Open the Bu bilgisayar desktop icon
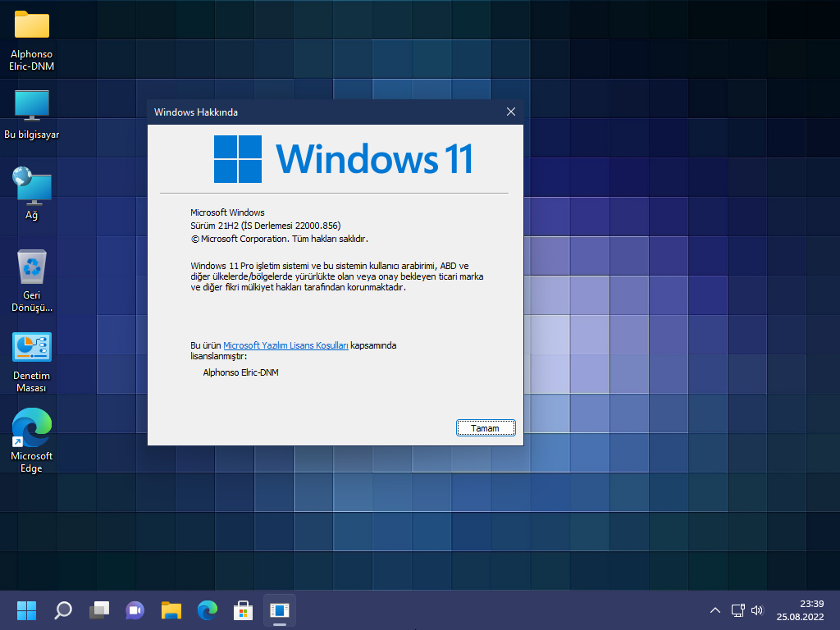Screen dimensions: 840x630 pos(30,111)
